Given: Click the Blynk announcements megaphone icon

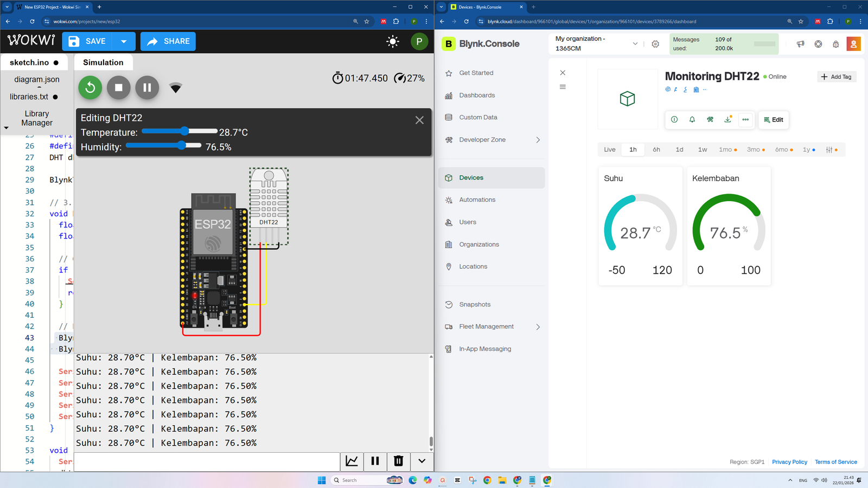Looking at the screenshot, I should pyautogui.click(x=800, y=44).
